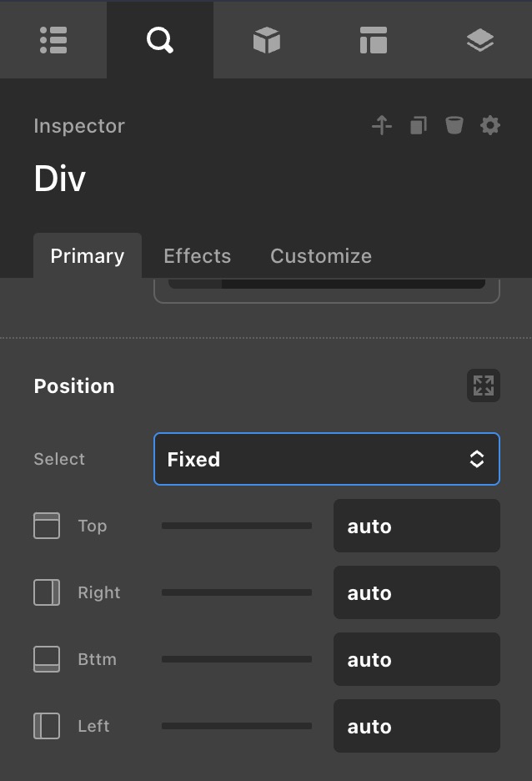
Task: Open the templates layout icon
Action: click(x=373, y=40)
